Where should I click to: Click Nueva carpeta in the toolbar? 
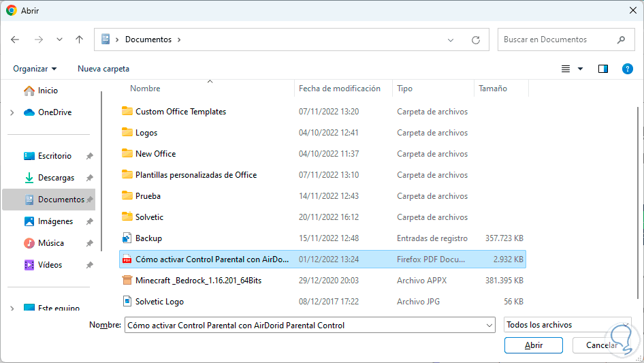pos(103,69)
